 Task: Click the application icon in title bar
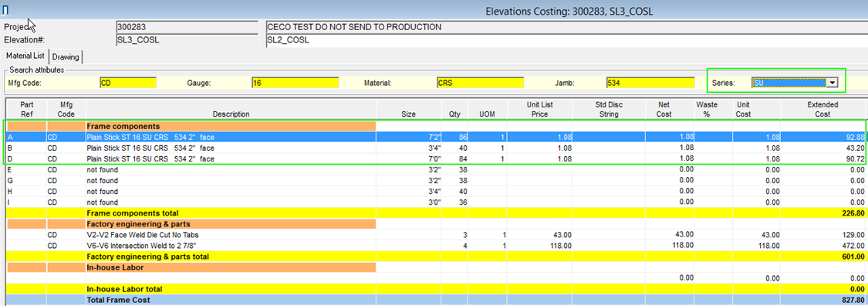tap(5, 10)
